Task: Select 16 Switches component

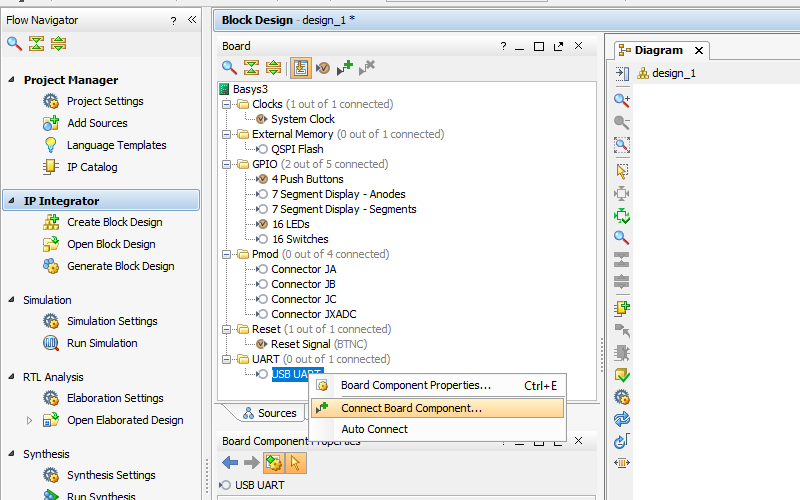Action: (300, 239)
